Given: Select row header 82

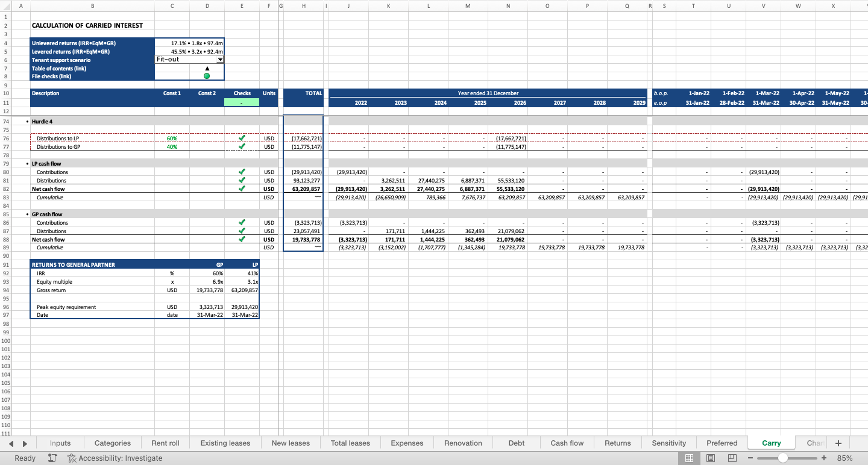Looking at the screenshot, I should pyautogui.click(x=5, y=189).
